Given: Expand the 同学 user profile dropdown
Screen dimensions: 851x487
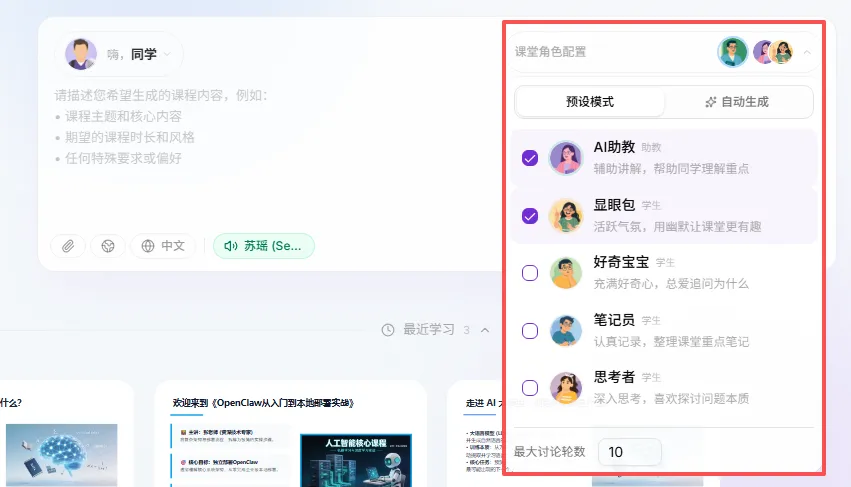Looking at the screenshot, I should point(167,54).
